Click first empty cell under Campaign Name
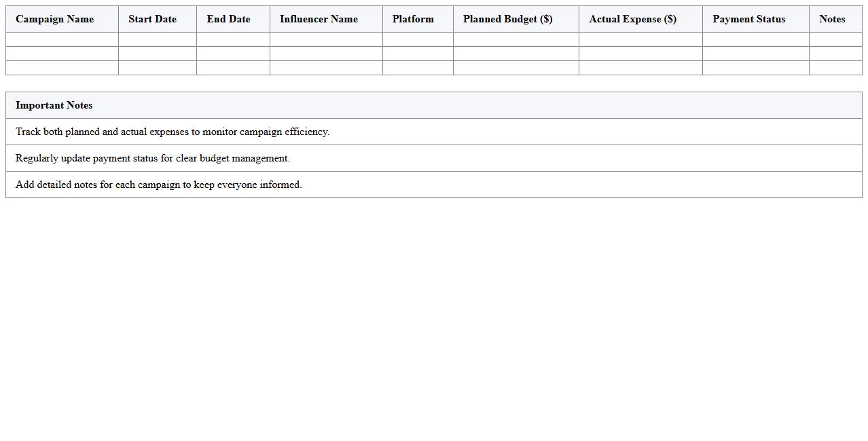The image size is (868, 441). [x=62, y=39]
